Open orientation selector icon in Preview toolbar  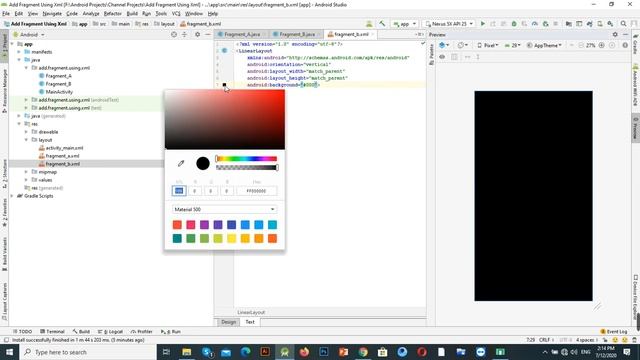point(462,45)
